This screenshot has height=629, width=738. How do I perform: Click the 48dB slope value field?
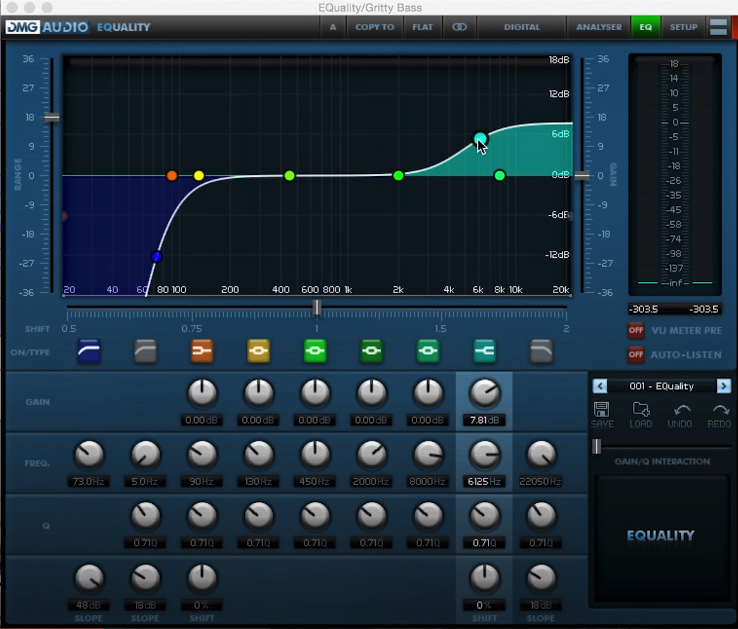88,605
